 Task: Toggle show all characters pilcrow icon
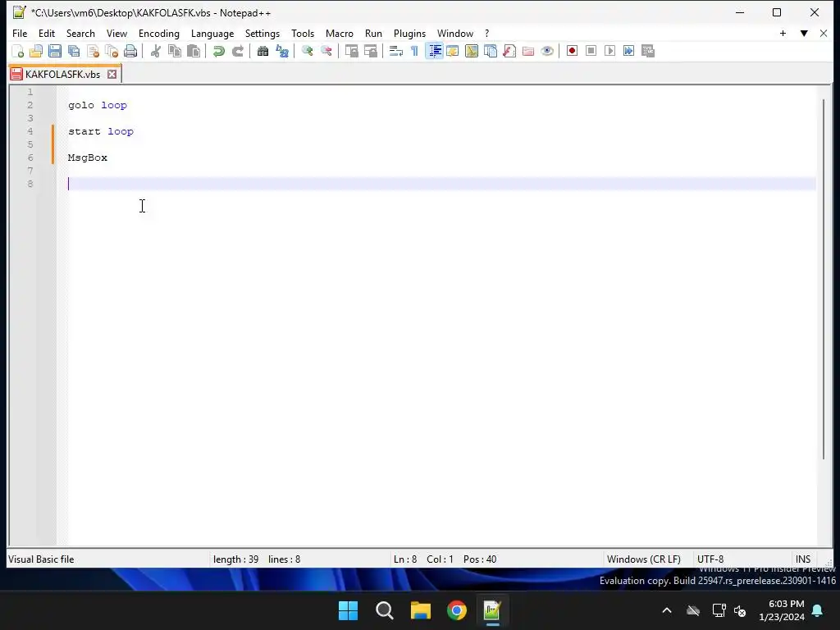(414, 51)
